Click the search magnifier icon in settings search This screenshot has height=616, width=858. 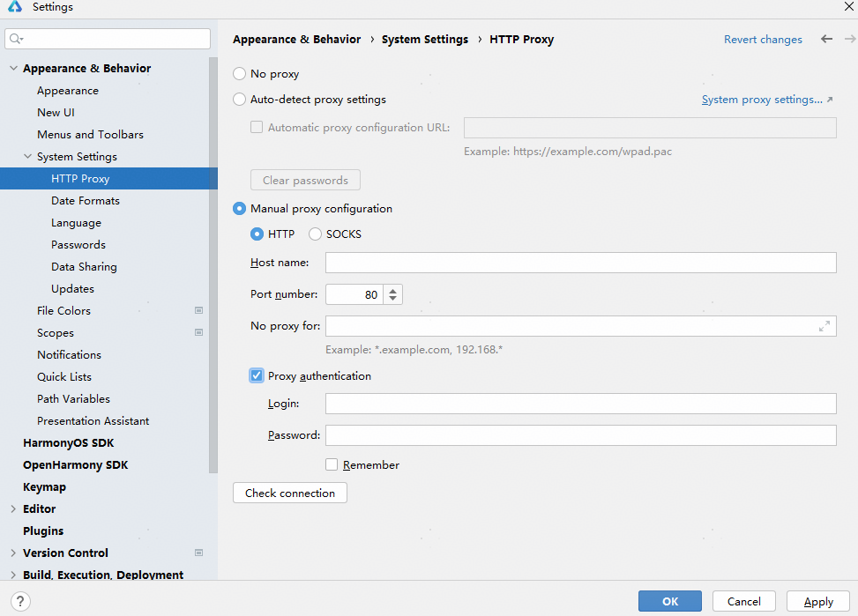click(16, 39)
